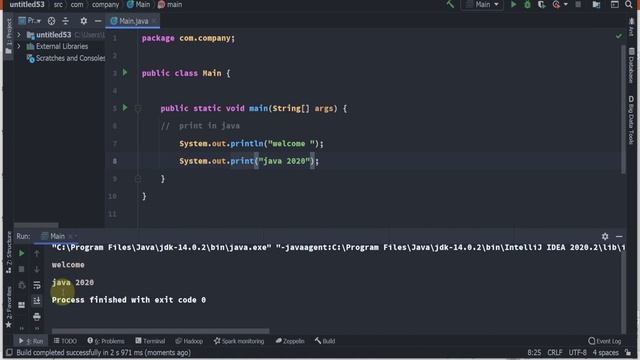Viewport: 640px width, 360px height.
Task: Click the Locate/Select Opened File target icon
Action: click(51, 21)
